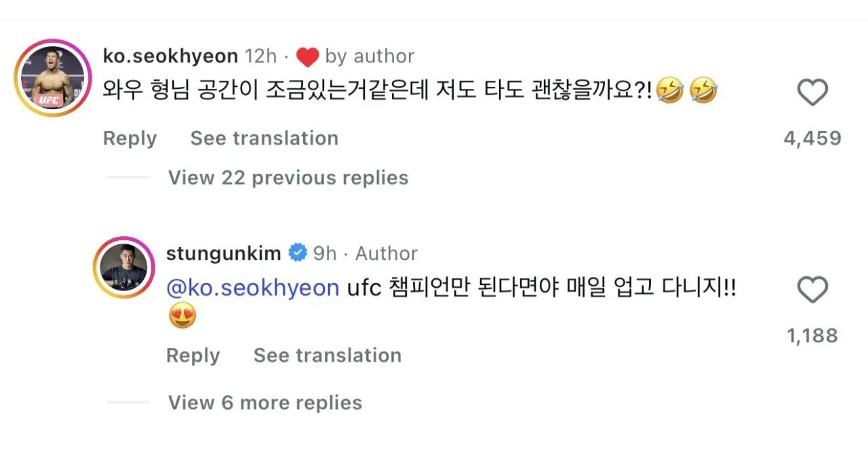Reply to stungunkim's comment

click(x=193, y=356)
